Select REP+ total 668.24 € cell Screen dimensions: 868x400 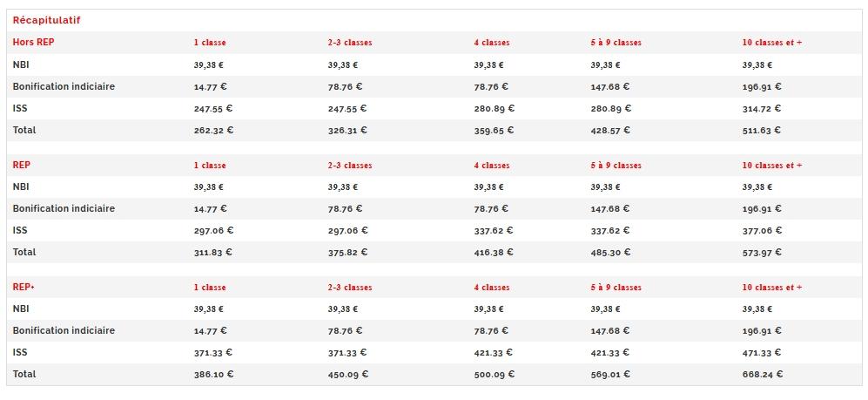(x=763, y=374)
